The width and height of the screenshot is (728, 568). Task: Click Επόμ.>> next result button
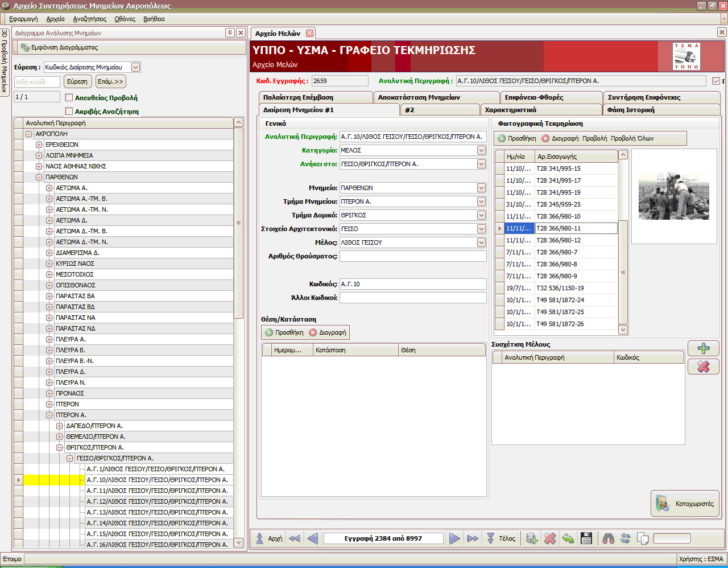point(110,81)
